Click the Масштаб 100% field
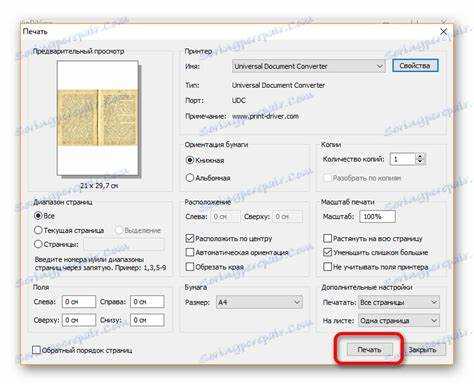The width and height of the screenshot is (474, 385). pos(377,217)
